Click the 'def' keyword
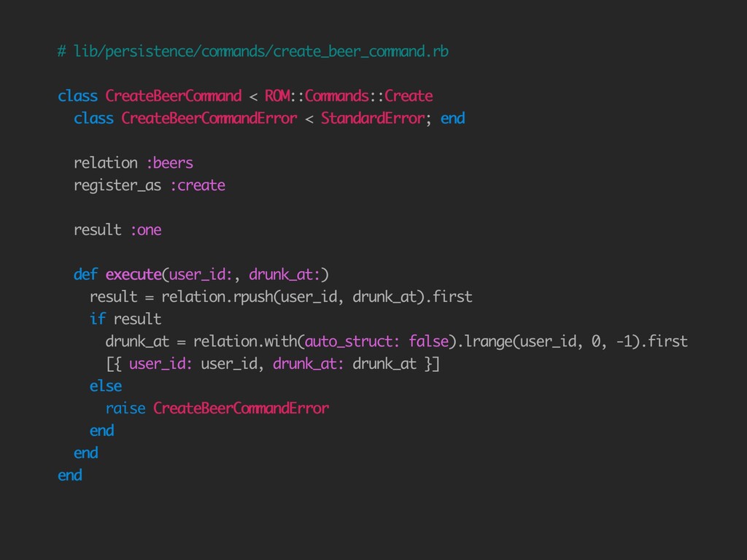This screenshot has height=560, width=747. 86,274
